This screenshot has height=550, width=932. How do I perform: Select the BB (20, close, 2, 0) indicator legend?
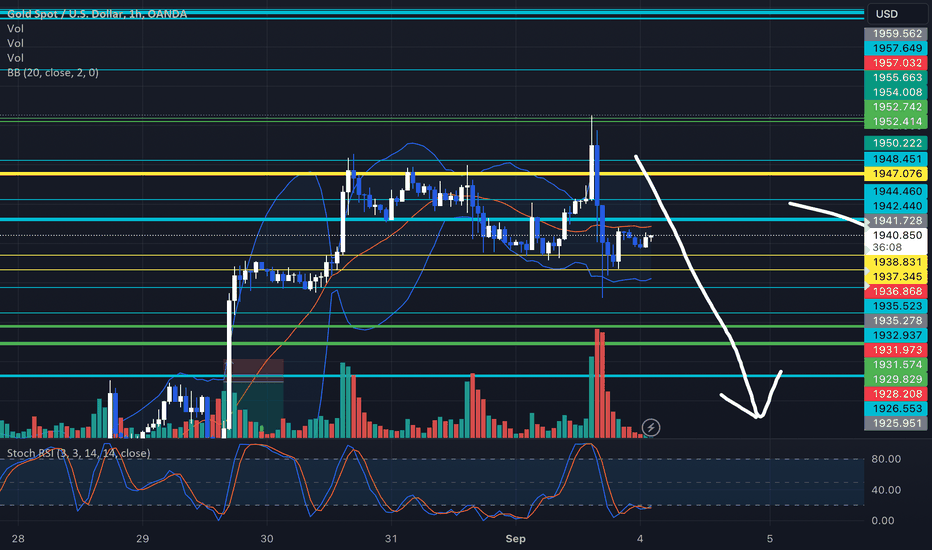[x=53, y=73]
